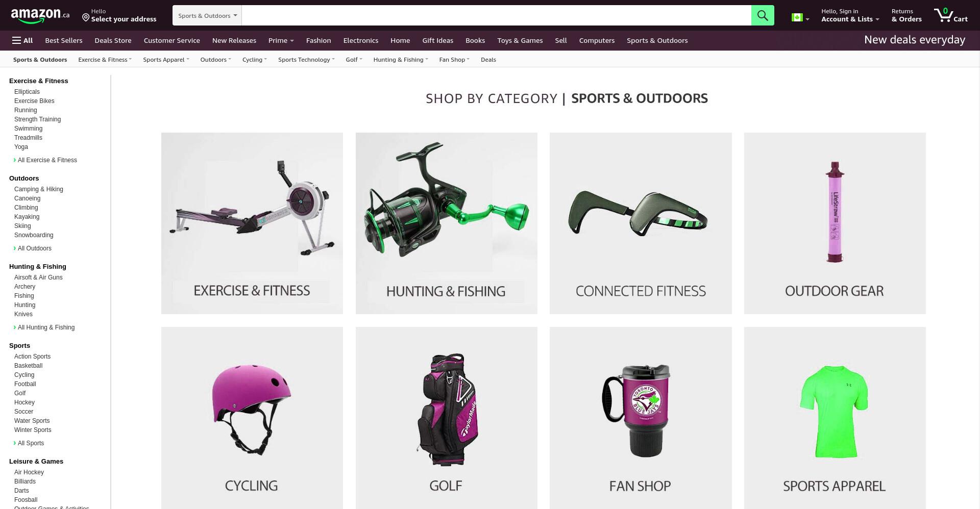Viewport: 980px width, 509px height.
Task: Expand the Account & Lists dropdown
Action: tap(850, 15)
